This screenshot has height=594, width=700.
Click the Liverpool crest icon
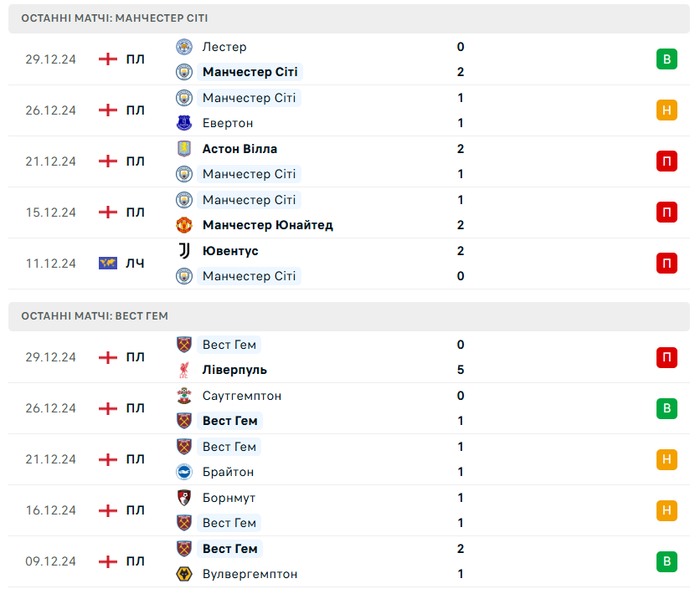[184, 370]
